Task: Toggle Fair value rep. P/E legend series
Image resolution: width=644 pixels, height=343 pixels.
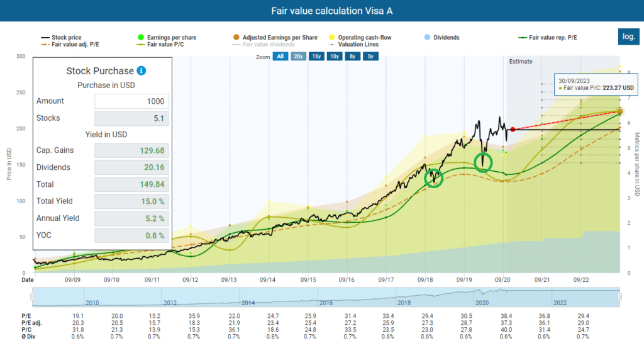Action: click(x=548, y=37)
